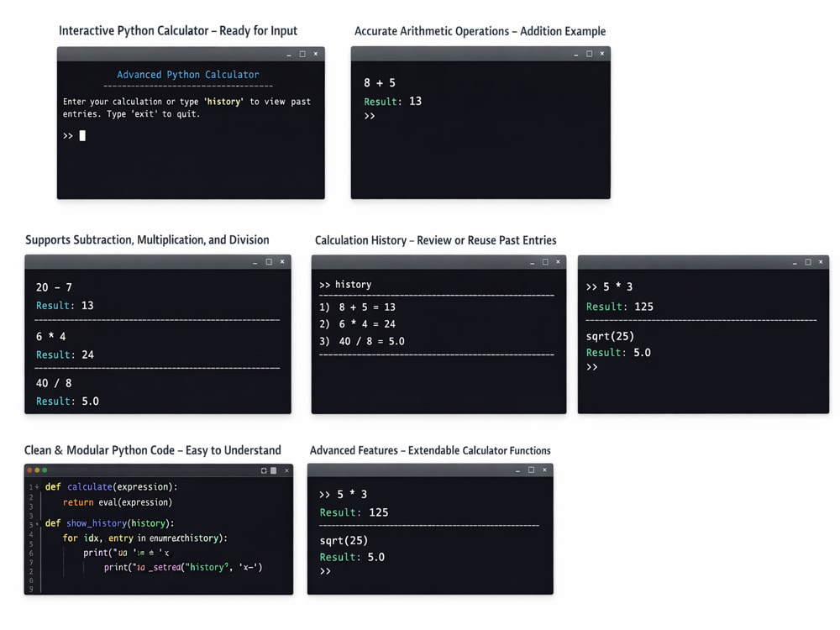This screenshot has width=840, height=630.
Task: Click the 'show_history' function name in the code editor
Action: pyautogui.click(x=97, y=523)
